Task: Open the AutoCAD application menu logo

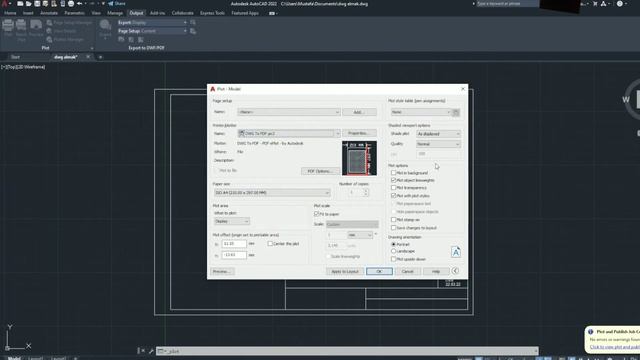Action: [x=4, y=4]
